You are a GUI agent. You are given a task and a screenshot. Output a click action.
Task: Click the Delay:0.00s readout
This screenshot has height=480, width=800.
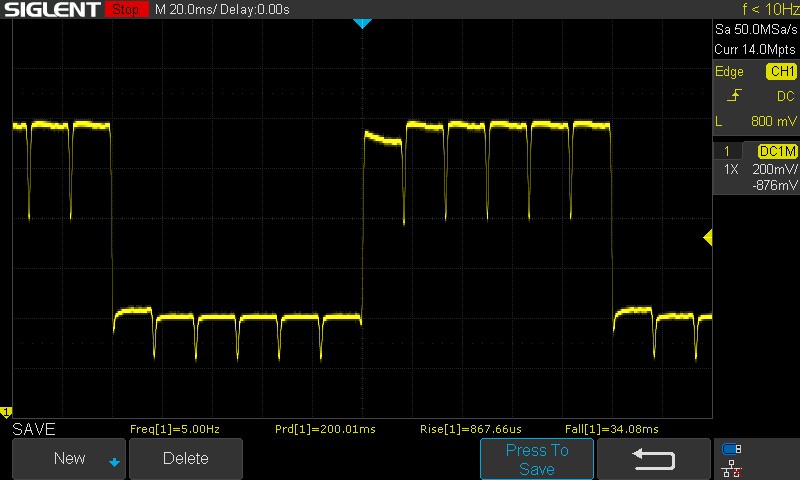point(255,10)
